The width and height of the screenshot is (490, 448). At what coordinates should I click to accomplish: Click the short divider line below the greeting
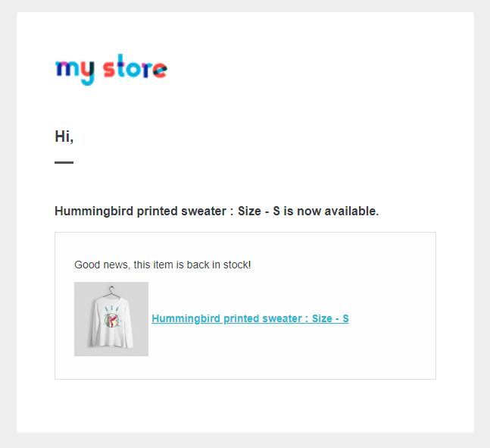click(x=64, y=162)
